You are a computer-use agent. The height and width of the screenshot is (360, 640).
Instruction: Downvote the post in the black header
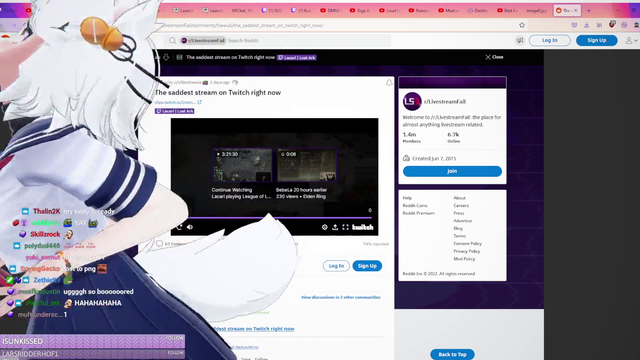click(166, 58)
